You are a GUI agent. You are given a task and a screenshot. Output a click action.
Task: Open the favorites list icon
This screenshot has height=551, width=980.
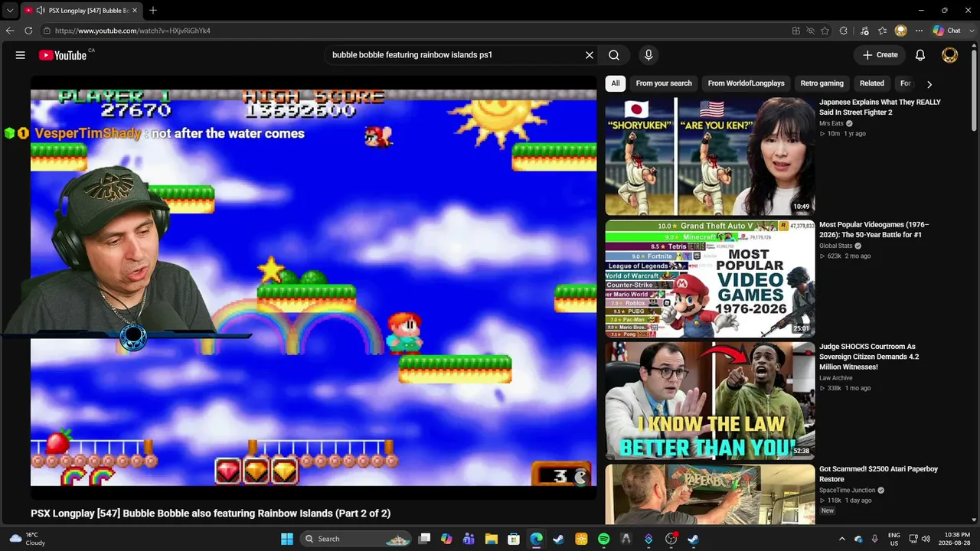pos(883,31)
